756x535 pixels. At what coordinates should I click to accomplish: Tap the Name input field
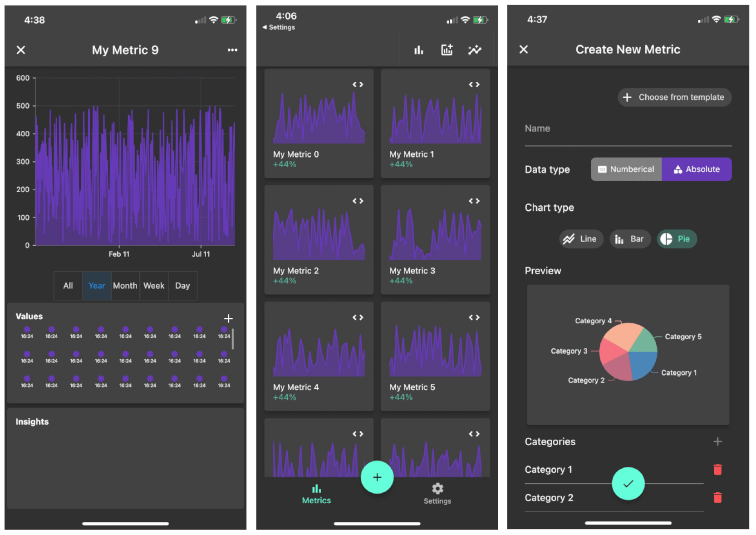[628, 129]
